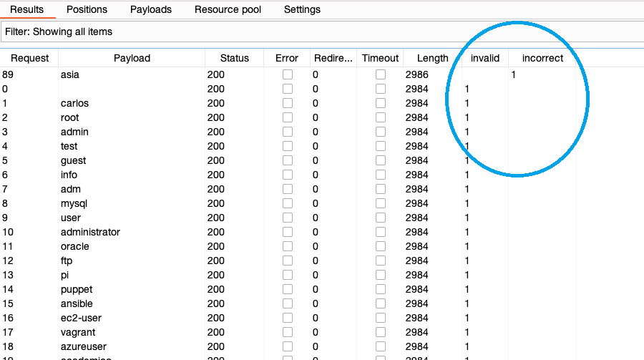
Task: Toggle Error checkbox in mysql row
Action: (288, 203)
